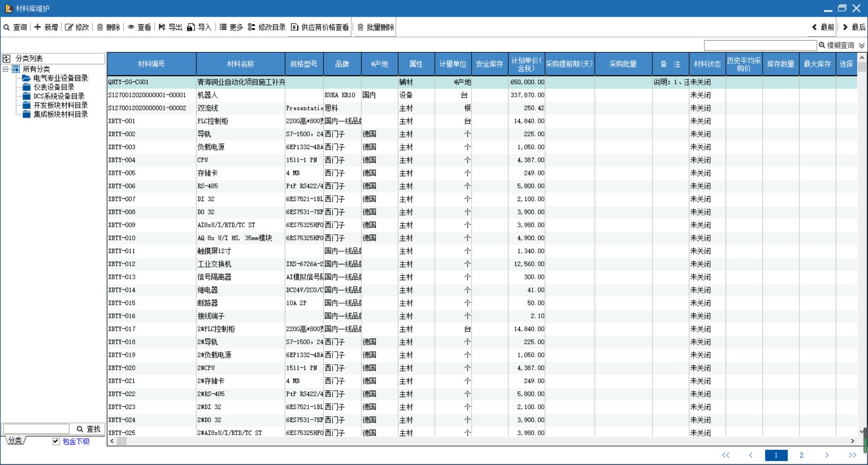Image resolution: width=868 pixels, height=465 pixels.
Task: Click the 查找 button in category panel
Action: (x=88, y=429)
